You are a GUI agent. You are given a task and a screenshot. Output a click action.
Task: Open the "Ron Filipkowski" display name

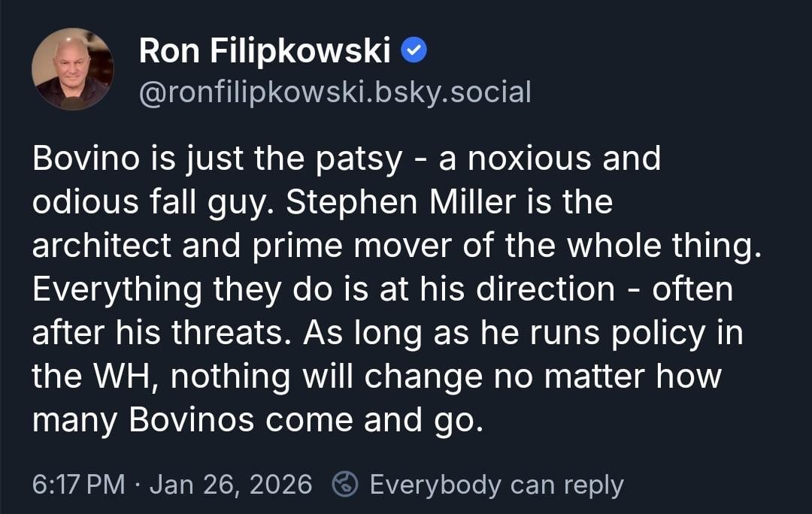tap(265, 51)
